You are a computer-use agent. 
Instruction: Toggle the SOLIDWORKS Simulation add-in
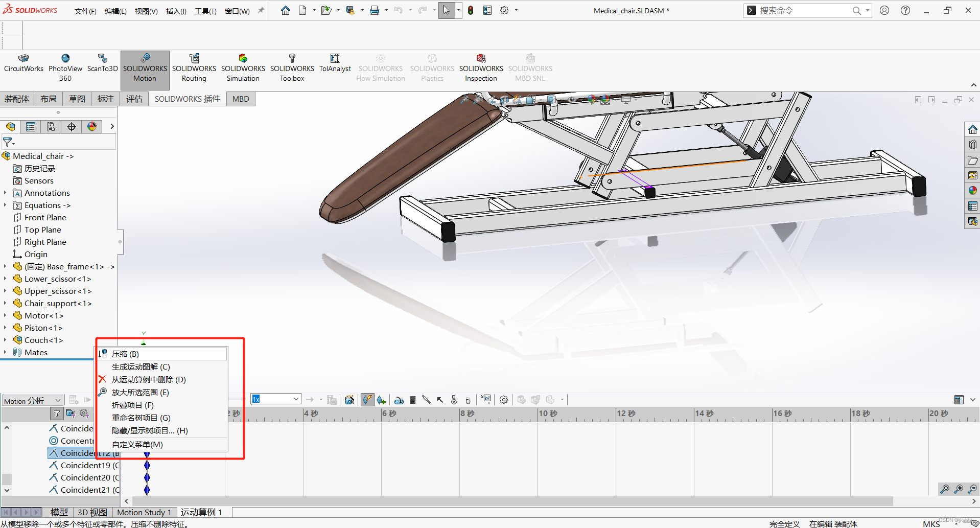pos(243,68)
